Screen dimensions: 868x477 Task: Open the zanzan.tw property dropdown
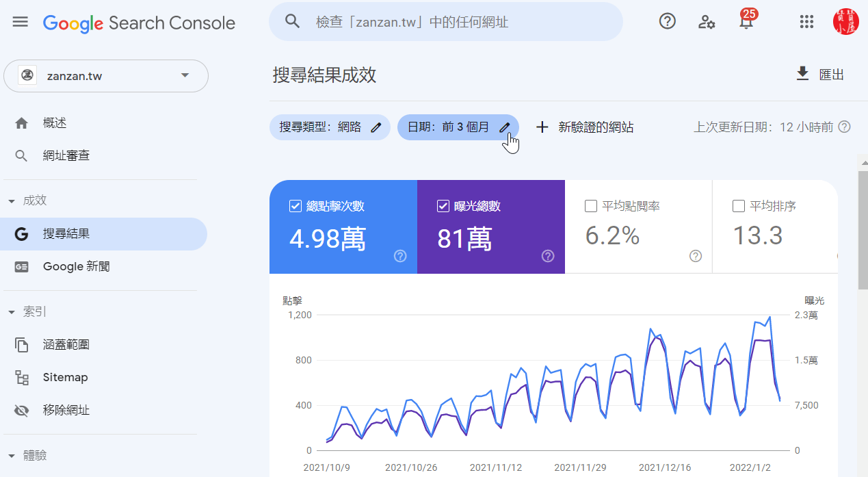pos(106,76)
